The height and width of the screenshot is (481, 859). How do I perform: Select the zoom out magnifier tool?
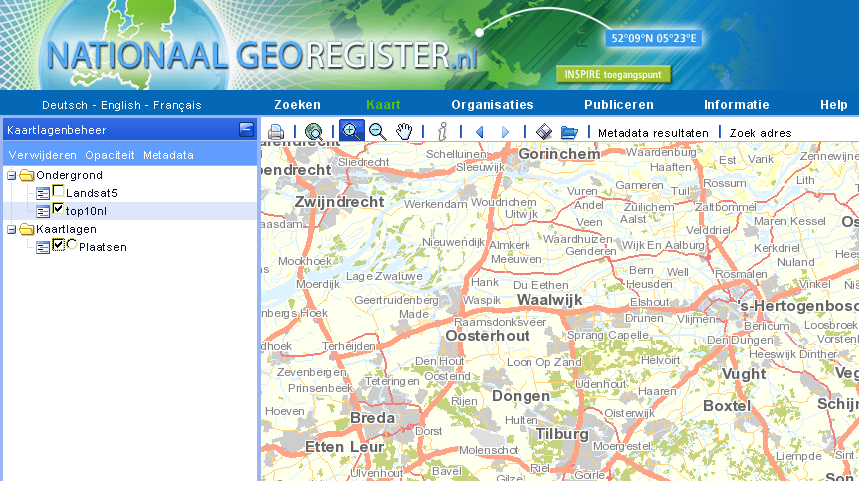(378, 131)
